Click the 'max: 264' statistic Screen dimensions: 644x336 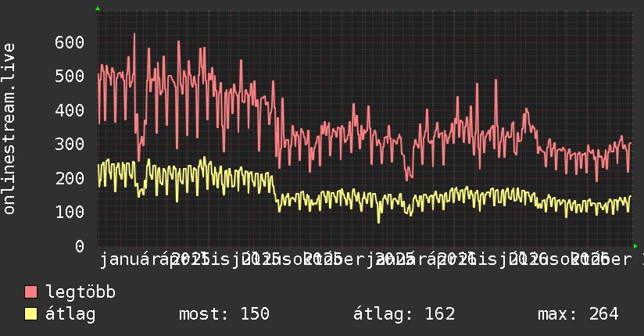(x=578, y=314)
